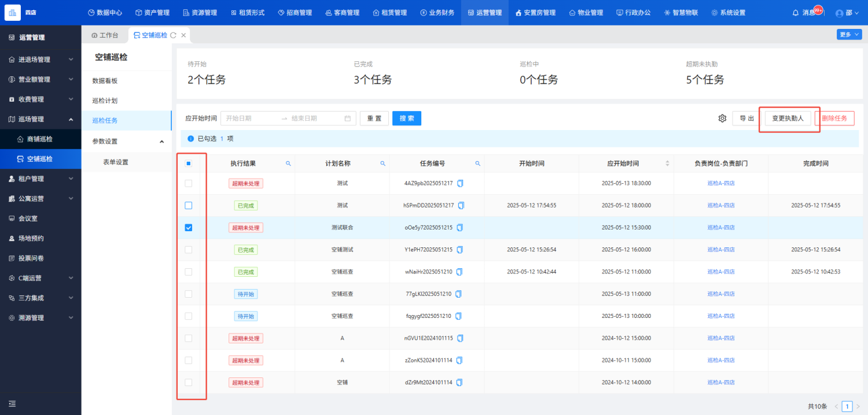The image size is (868, 415).
Task: Copy task number oOe5y72025051215
Action: coord(460,228)
